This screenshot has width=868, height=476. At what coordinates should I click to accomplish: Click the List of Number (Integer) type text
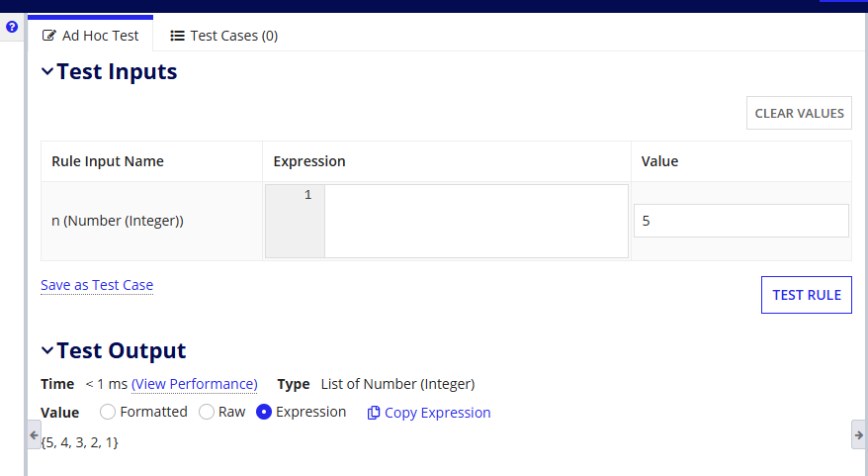[x=397, y=384]
